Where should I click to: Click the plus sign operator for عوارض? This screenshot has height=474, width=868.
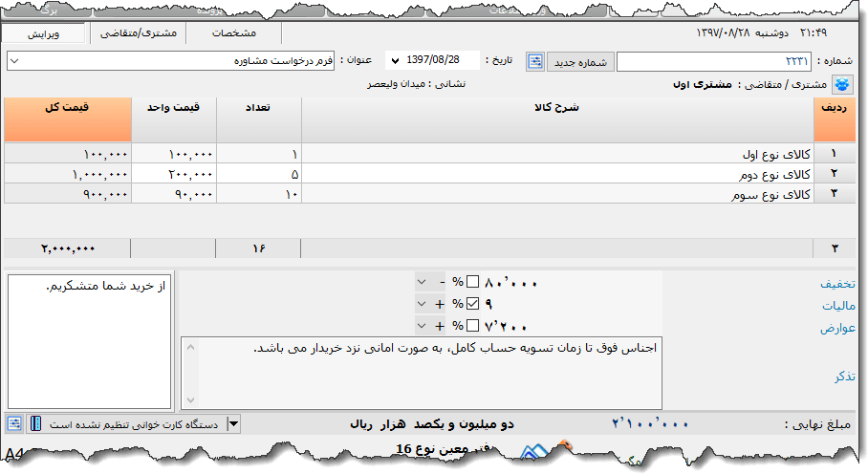(440, 326)
